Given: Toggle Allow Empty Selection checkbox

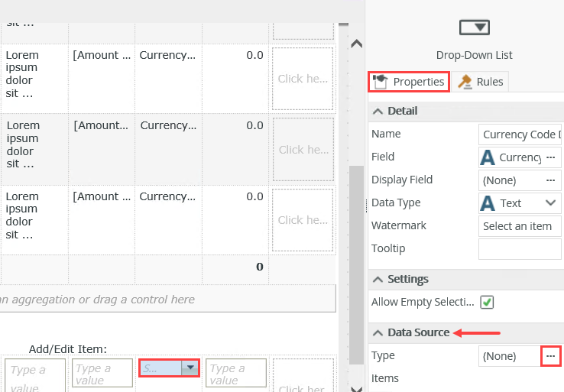Looking at the screenshot, I should 487,302.
